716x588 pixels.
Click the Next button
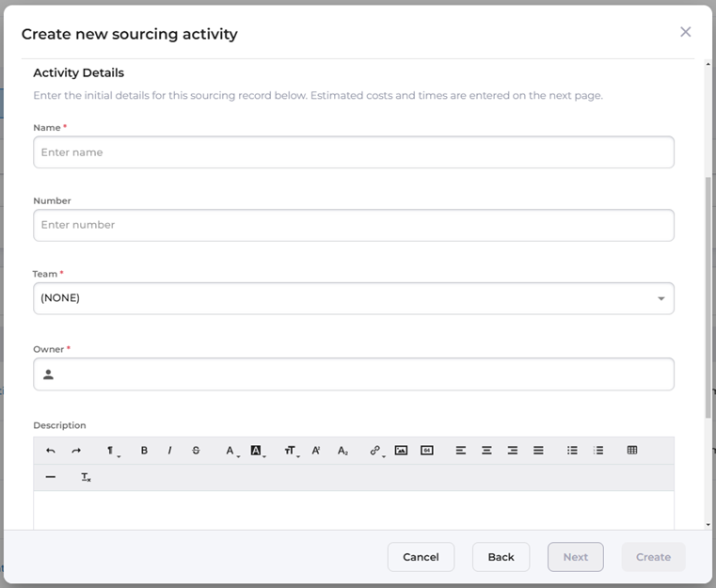[576, 557]
